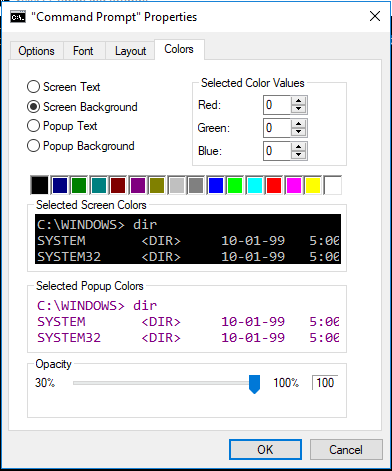Switch to the Options tab
This screenshot has height=471, width=392.
click(x=36, y=51)
